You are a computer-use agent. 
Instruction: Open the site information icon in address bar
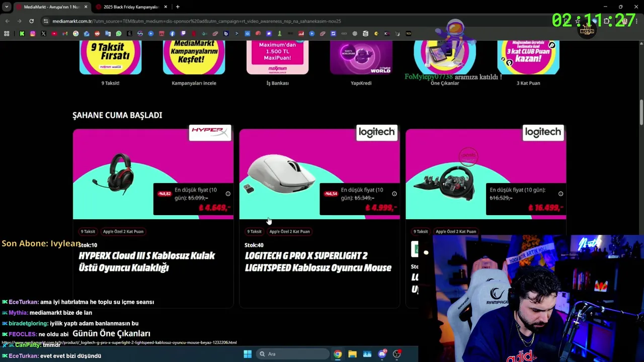coord(46,21)
